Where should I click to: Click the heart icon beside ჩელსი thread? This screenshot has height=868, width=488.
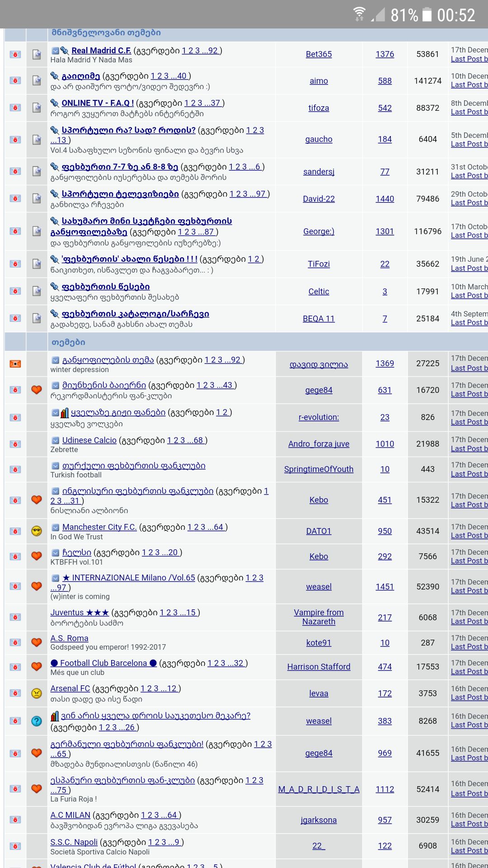coord(37,556)
